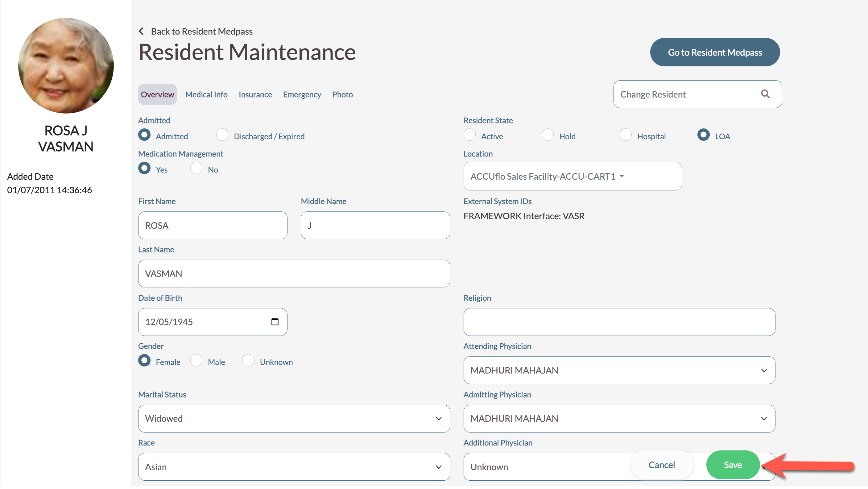This screenshot has height=489, width=868.
Task: Choose No for Medication Management
Action: [196, 168]
